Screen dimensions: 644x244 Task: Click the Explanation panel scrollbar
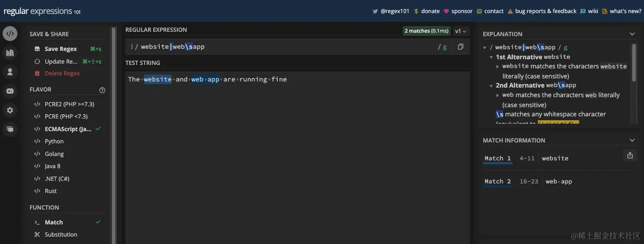634,62
